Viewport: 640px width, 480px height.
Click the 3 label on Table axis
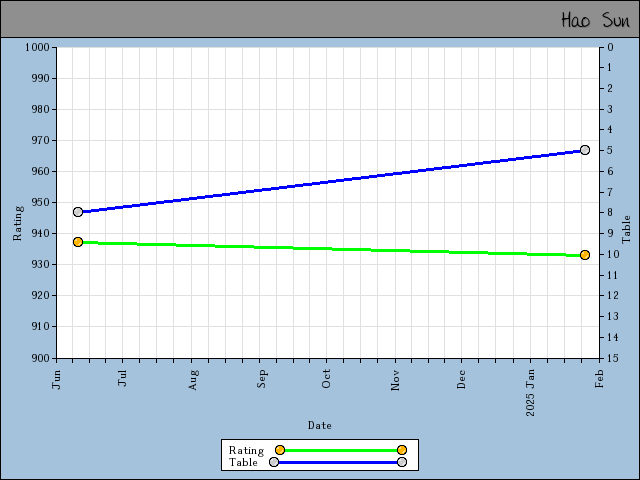point(610,109)
